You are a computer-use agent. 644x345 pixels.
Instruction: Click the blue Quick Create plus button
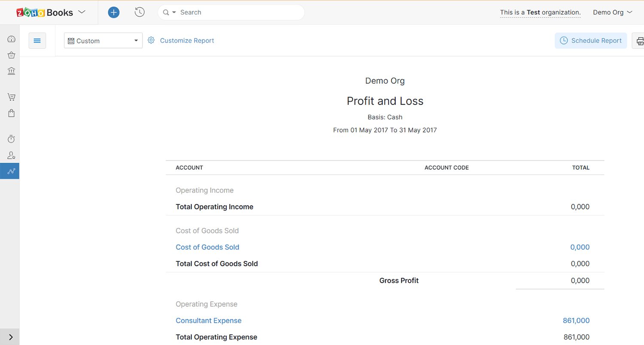(113, 12)
